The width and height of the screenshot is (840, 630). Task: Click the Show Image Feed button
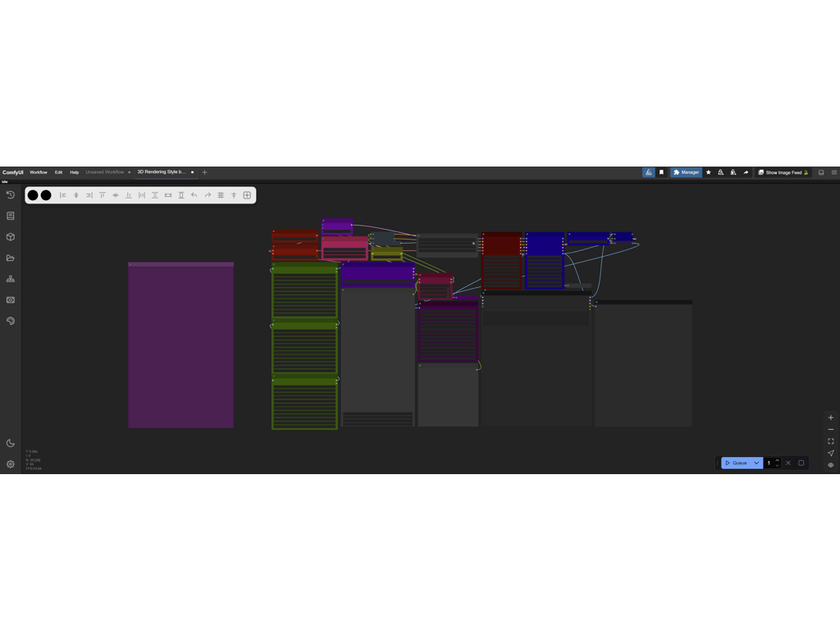[783, 172]
